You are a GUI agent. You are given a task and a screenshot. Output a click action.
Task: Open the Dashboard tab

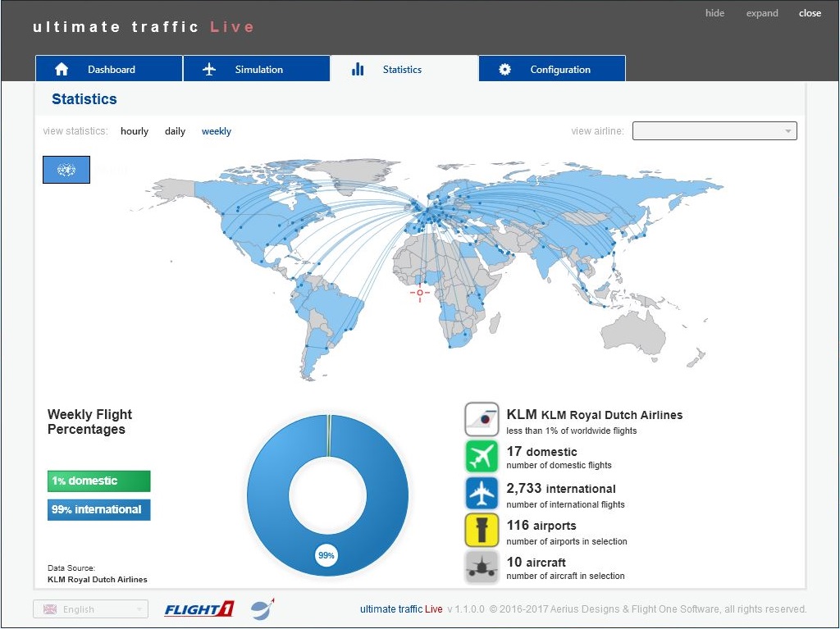click(x=109, y=69)
